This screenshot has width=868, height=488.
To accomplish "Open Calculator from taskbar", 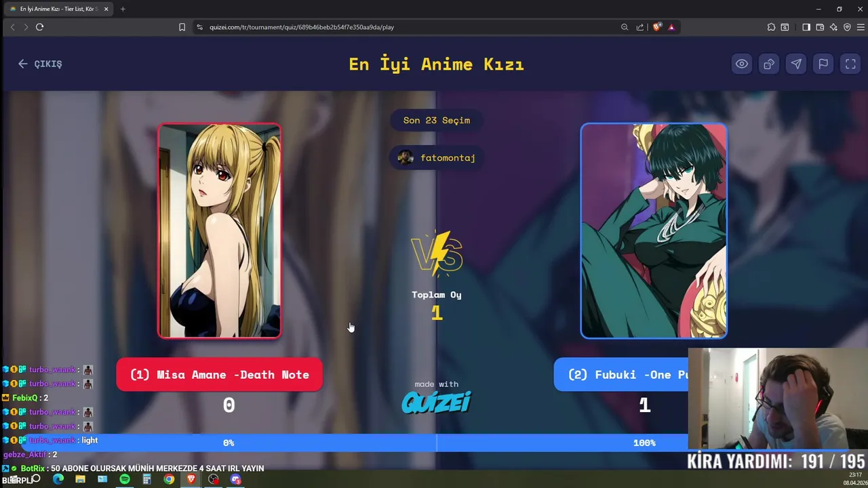I will (146, 479).
